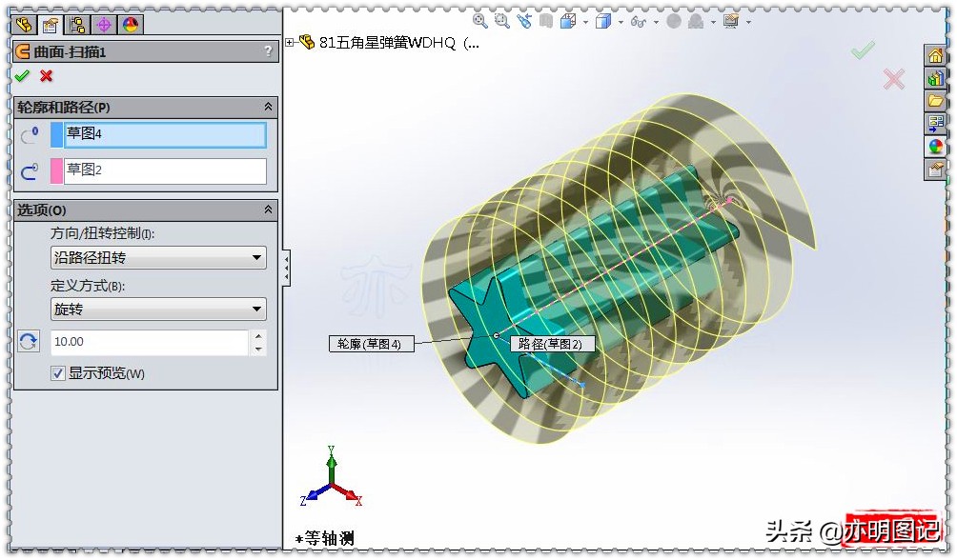Click the PropertyManager tab icon
This screenshot has height=560, width=957.
point(52,25)
